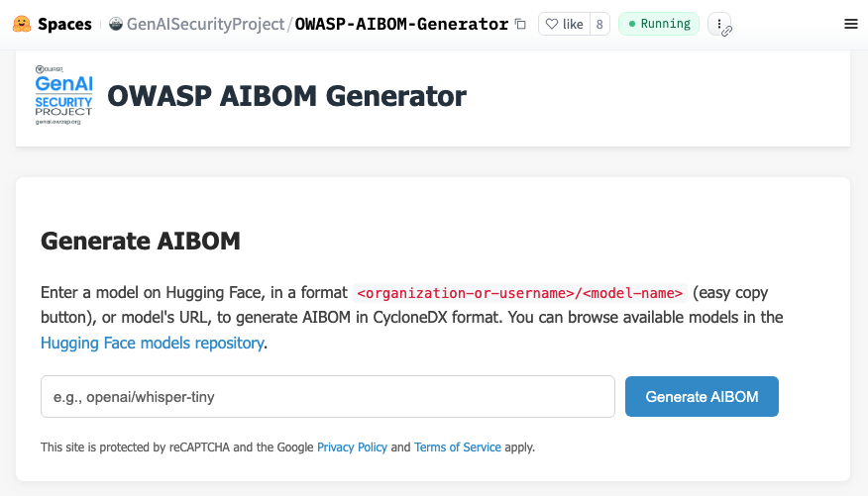Open the three-dot space options menu
The width and height of the screenshot is (868, 496).
718,22
